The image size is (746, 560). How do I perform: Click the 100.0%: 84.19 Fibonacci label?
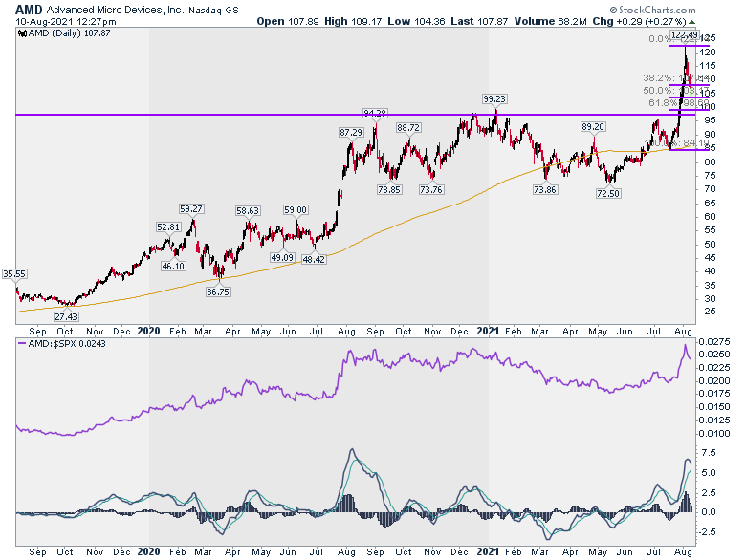677,143
